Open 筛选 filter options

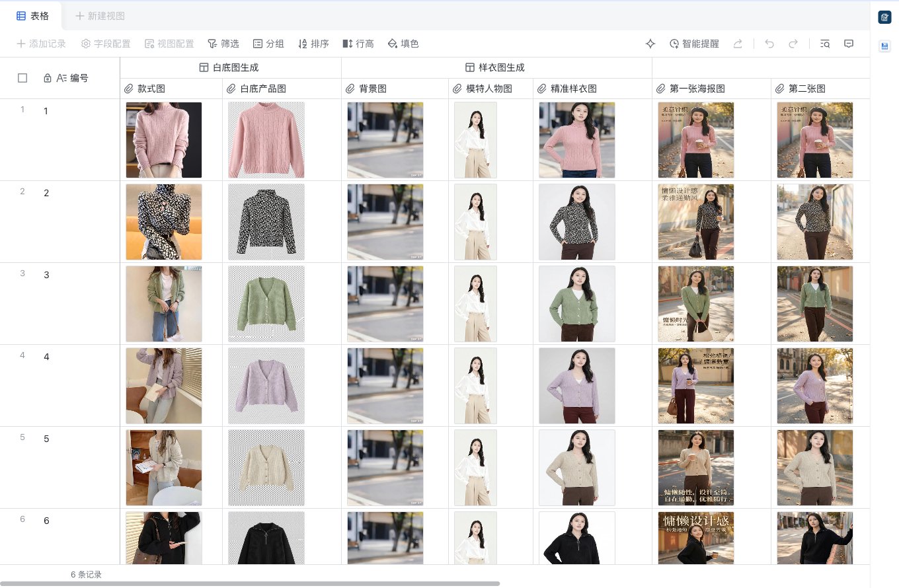coord(223,44)
